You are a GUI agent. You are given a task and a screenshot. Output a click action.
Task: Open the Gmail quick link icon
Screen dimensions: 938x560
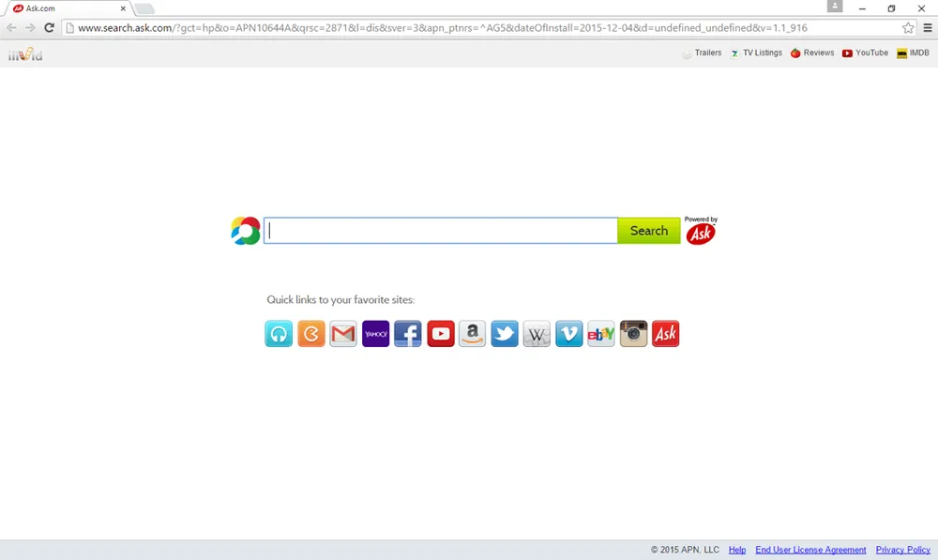343,334
